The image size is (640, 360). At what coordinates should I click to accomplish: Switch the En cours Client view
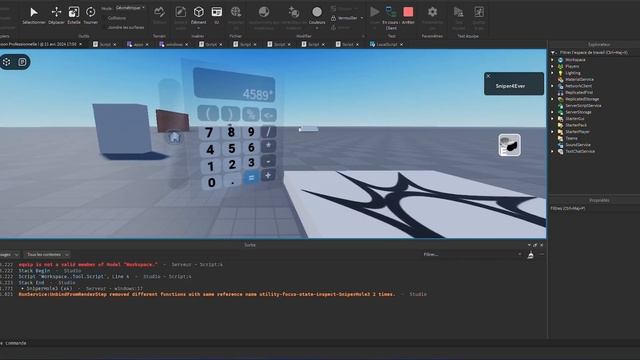tap(391, 17)
